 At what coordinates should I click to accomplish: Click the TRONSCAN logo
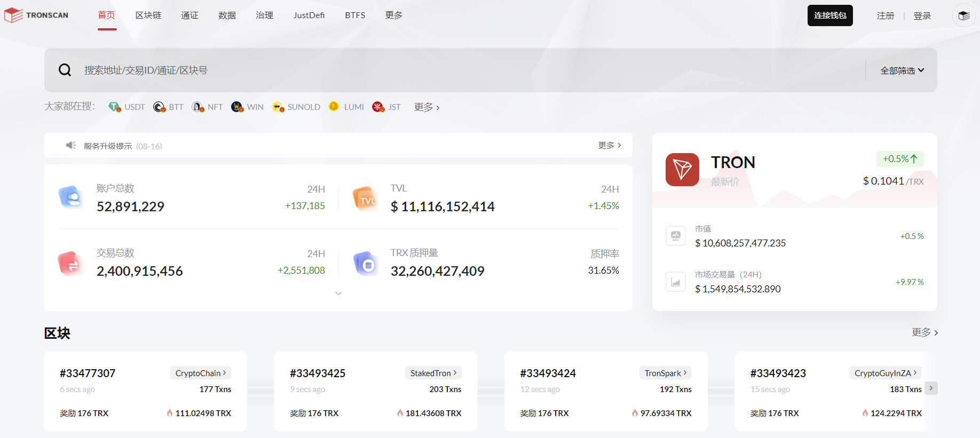[x=36, y=15]
